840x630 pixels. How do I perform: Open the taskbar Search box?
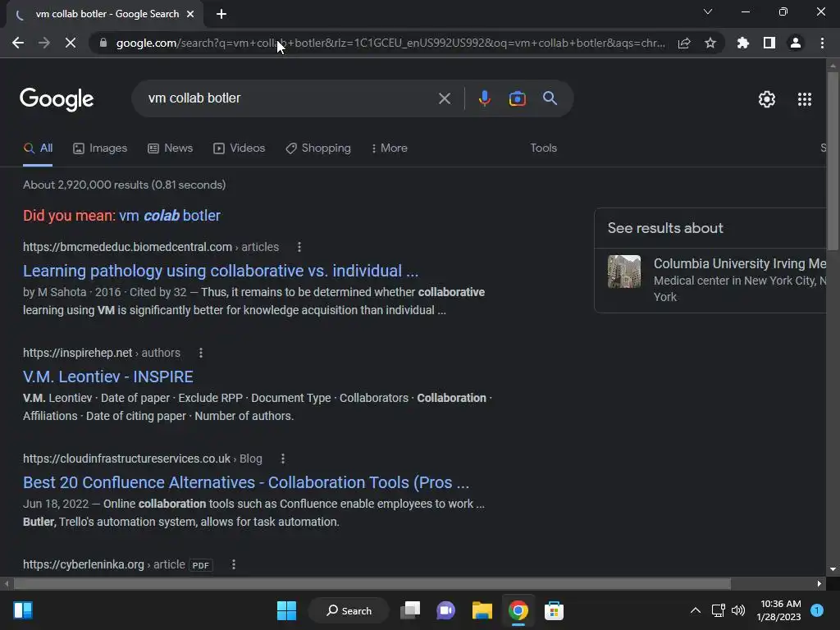click(x=349, y=610)
